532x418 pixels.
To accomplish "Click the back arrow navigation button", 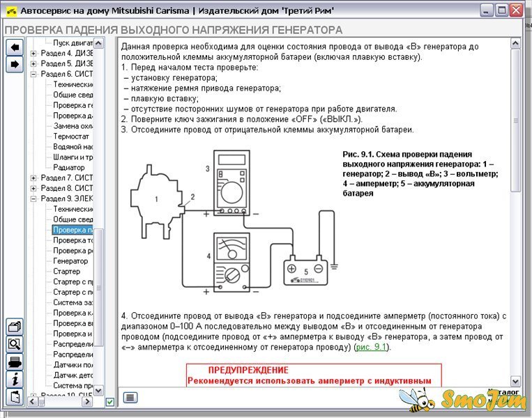I will (x=14, y=47).
